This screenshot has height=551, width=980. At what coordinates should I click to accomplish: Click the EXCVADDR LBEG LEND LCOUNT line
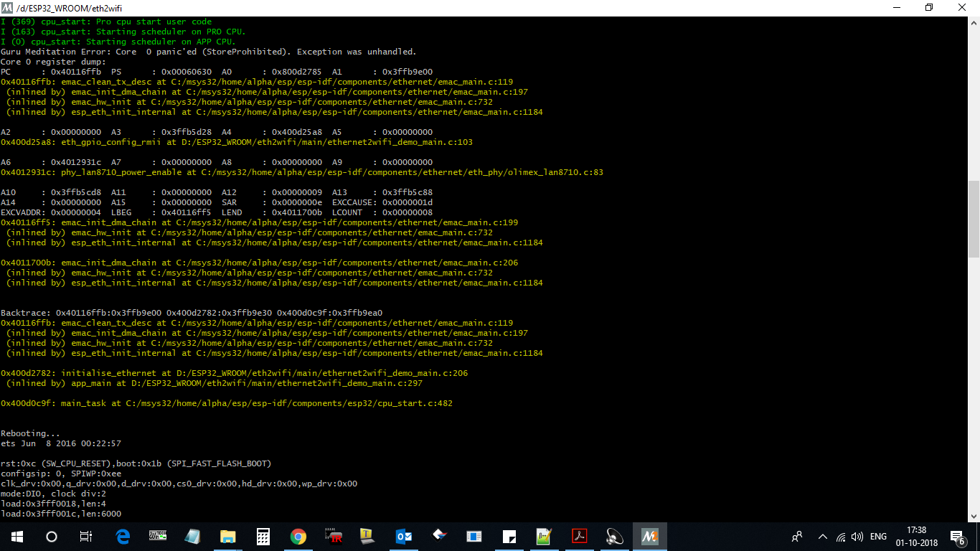(x=217, y=212)
